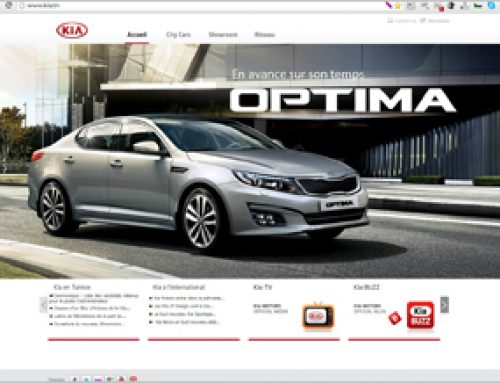Open second news item under Kia en Tunisie
This screenshot has width=500, height=383.
[90, 308]
